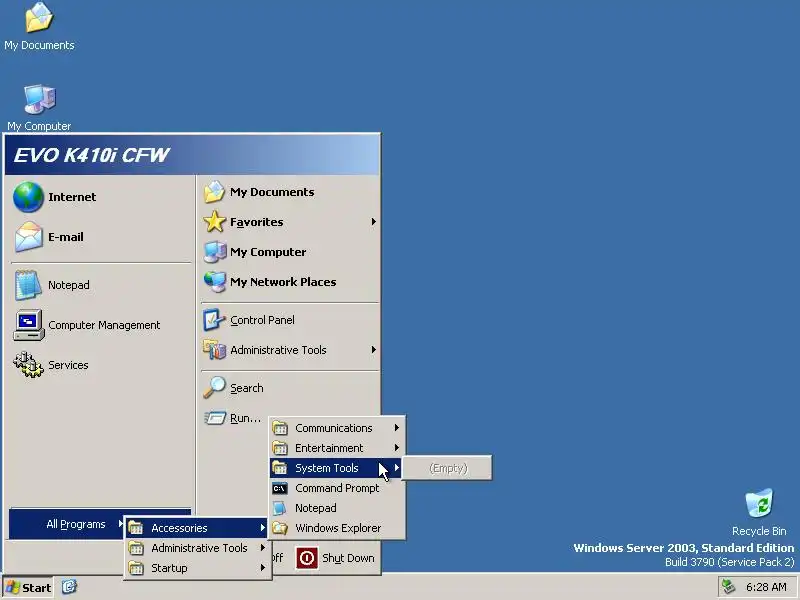The image size is (800, 600).
Task: Expand the Communications submenu arrow
Action: pyautogui.click(x=396, y=428)
